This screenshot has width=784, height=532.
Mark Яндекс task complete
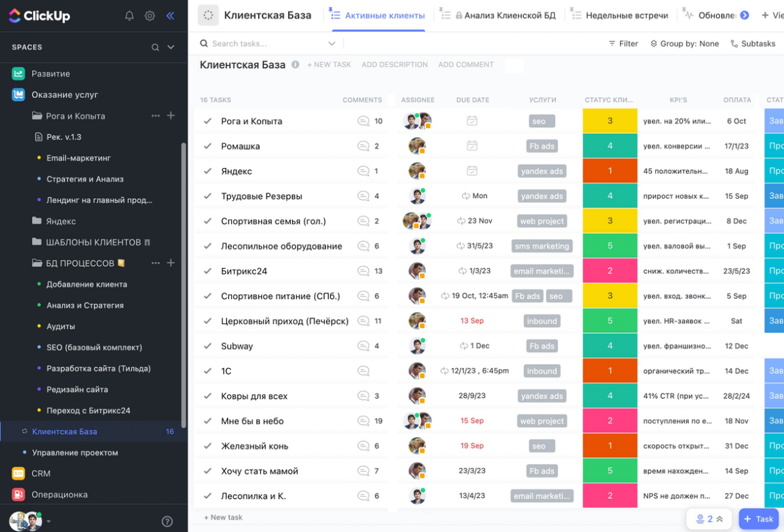(207, 171)
